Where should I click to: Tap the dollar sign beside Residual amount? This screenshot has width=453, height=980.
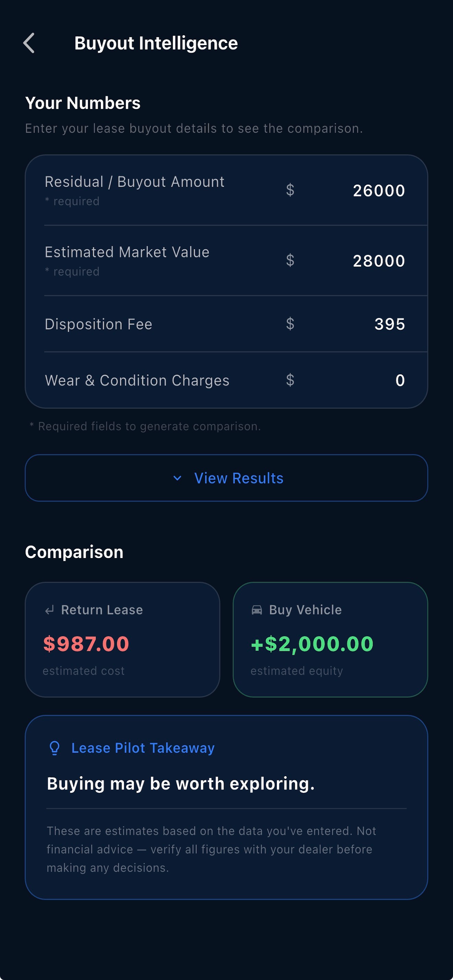coord(290,190)
